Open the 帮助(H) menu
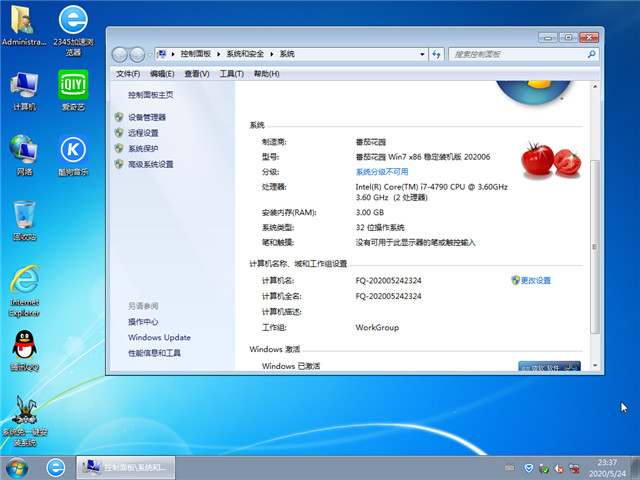 pos(267,74)
